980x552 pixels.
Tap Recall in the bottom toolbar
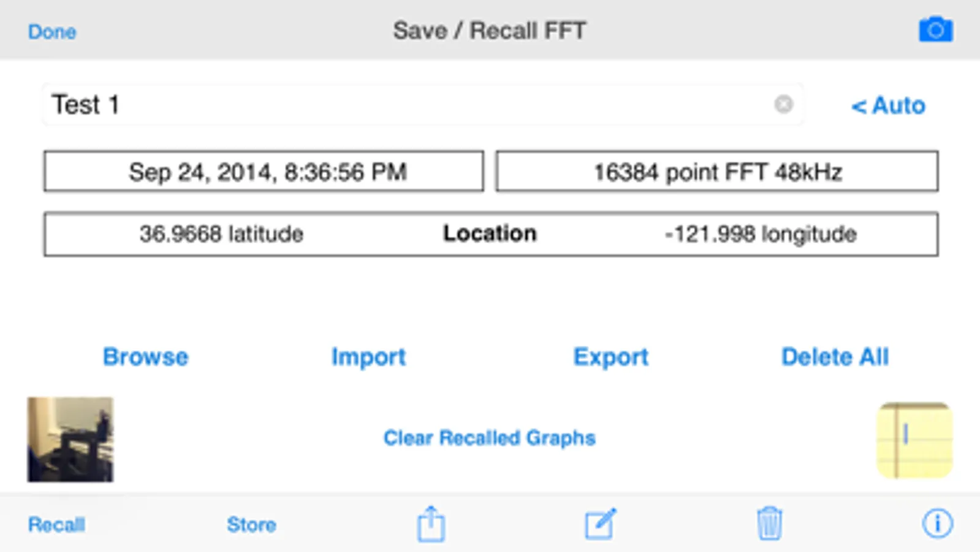click(56, 524)
